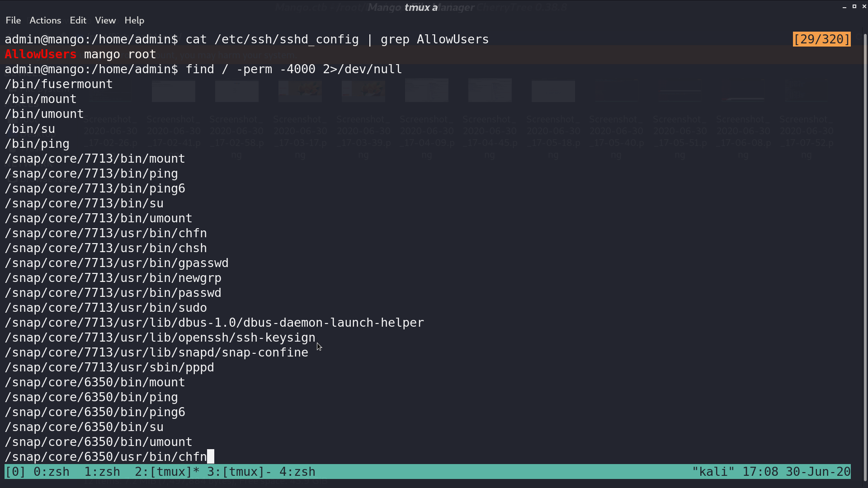Select tmux window 0:zsh in status bar
The width and height of the screenshot is (868, 488).
pyautogui.click(x=52, y=472)
